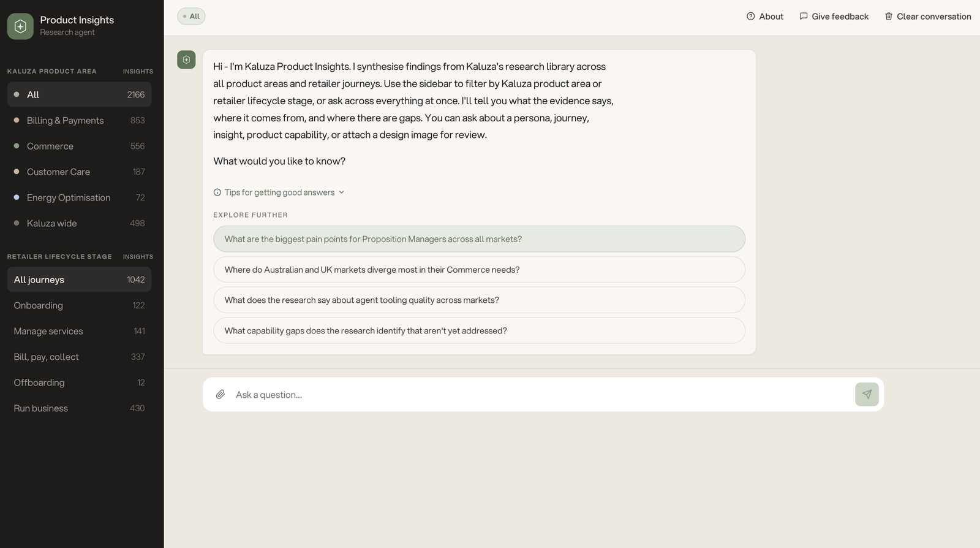Select Bill, pay, collect stage

(x=79, y=357)
